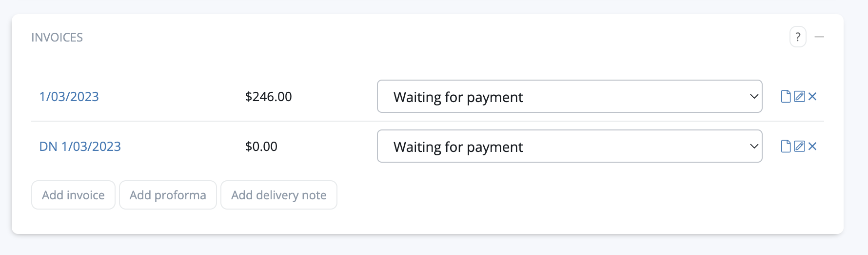Image resolution: width=868 pixels, height=255 pixels.
Task: Open the DN 1/03/2023 delivery note link
Action: 80,147
